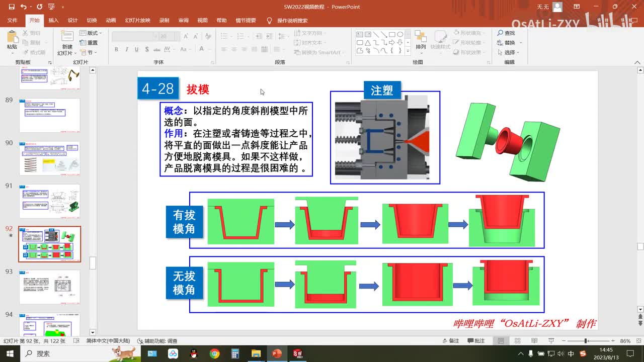The width and height of the screenshot is (644, 362).
Task: Start slideshow from beginning via quick access icon
Action: click(x=51, y=7)
